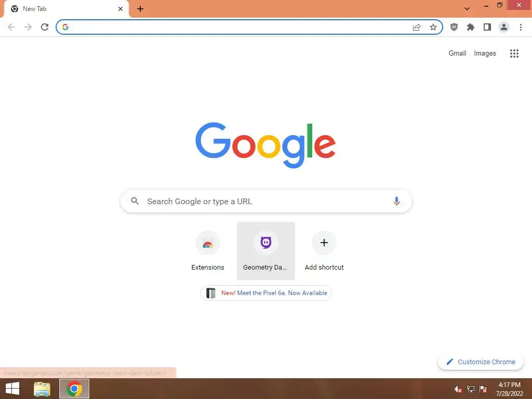Click the forward navigation arrow

point(28,27)
